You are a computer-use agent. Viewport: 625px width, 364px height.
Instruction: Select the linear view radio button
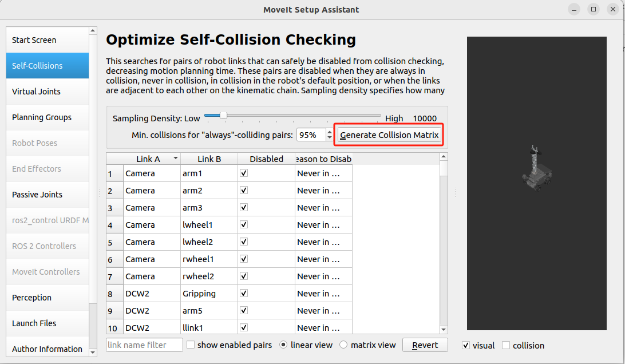283,345
